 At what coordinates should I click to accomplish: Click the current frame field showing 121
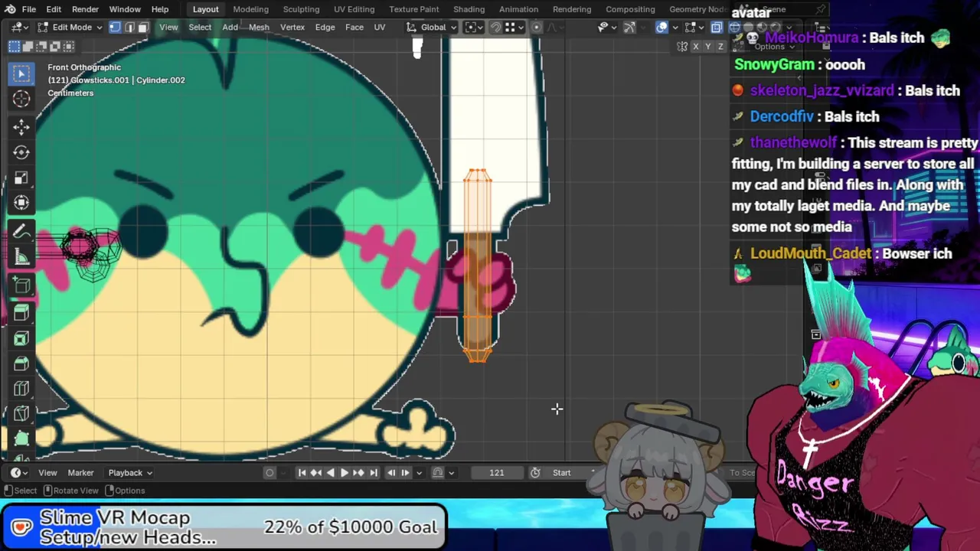(x=497, y=473)
